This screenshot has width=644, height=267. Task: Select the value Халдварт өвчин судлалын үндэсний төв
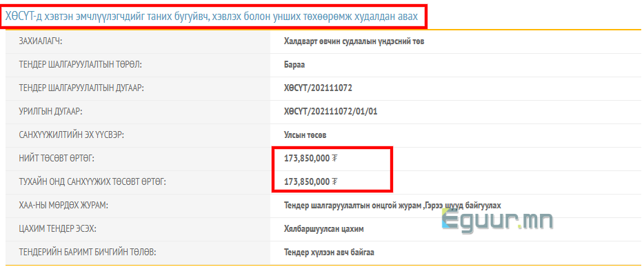[x=354, y=41]
